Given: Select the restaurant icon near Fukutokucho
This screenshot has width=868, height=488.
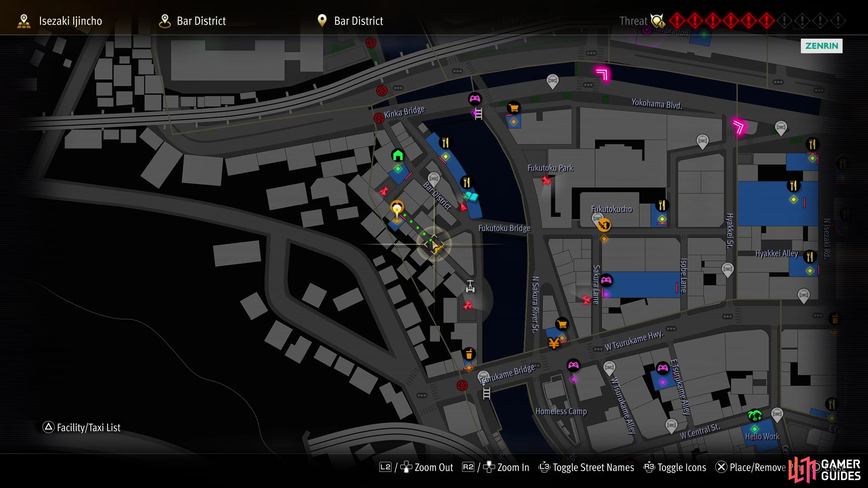Looking at the screenshot, I should [662, 205].
